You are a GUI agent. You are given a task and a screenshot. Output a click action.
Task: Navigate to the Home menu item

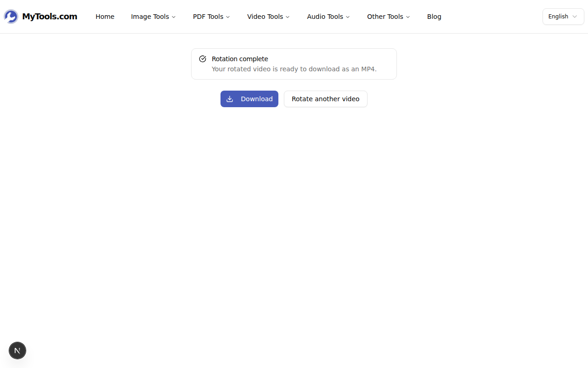click(105, 17)
